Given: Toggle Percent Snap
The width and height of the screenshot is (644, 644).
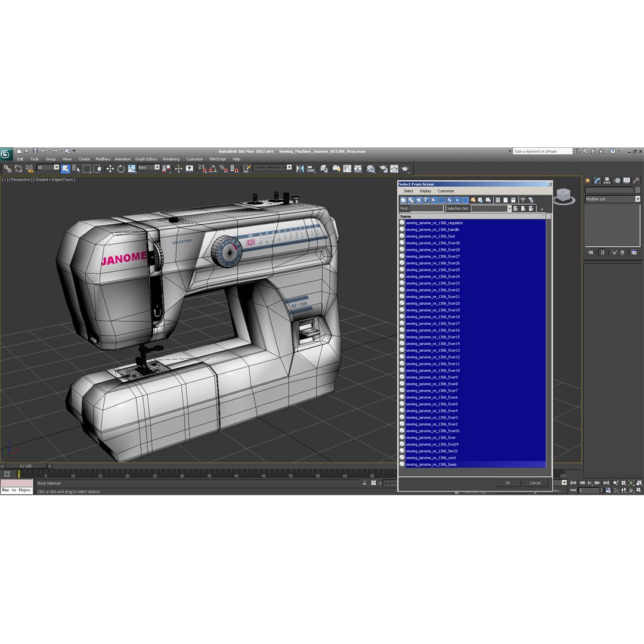Looking at the screenshot, I should tap(224, 168).
